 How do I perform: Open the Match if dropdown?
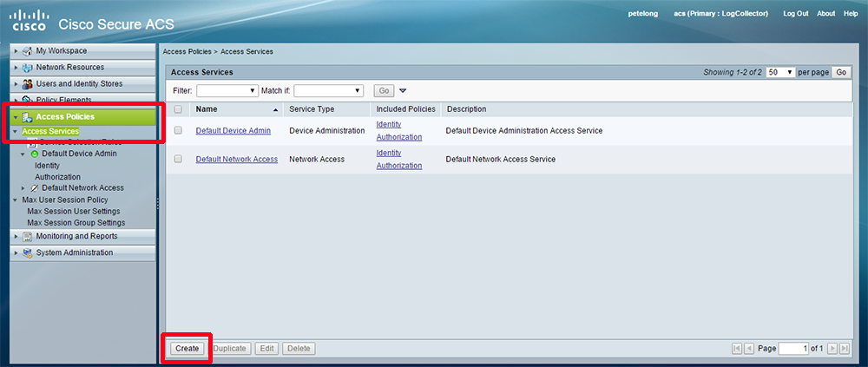(328, 90)
